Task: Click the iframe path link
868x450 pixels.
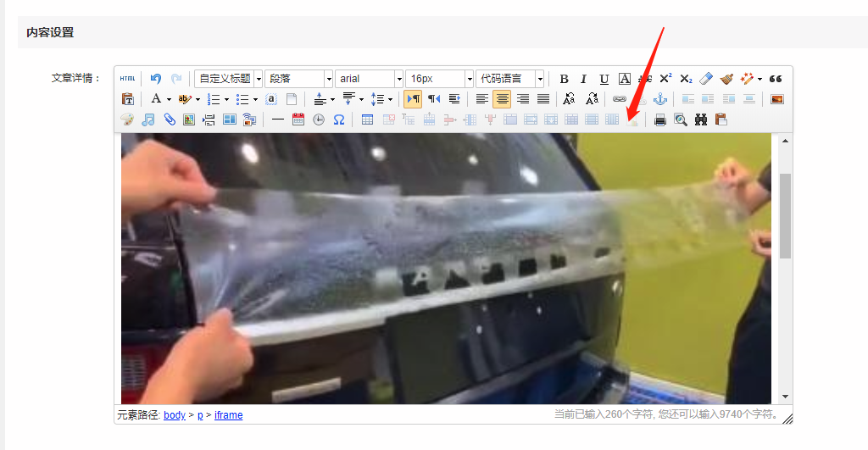Action: coord(229,415)
